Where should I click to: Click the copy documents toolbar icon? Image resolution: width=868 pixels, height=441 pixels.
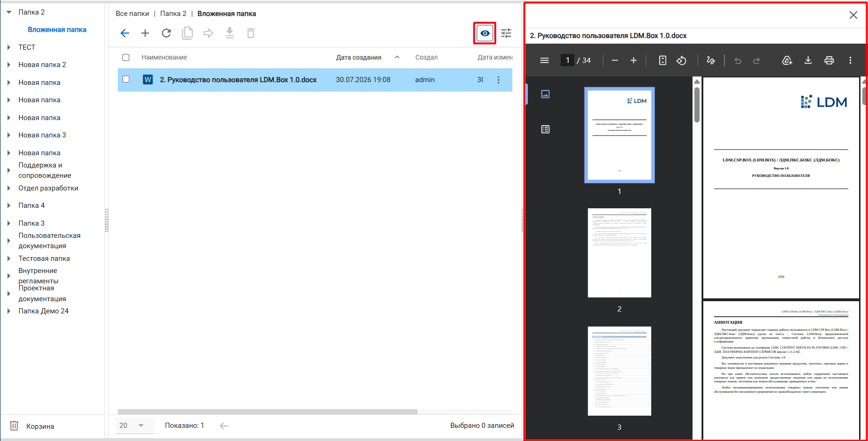188,33
